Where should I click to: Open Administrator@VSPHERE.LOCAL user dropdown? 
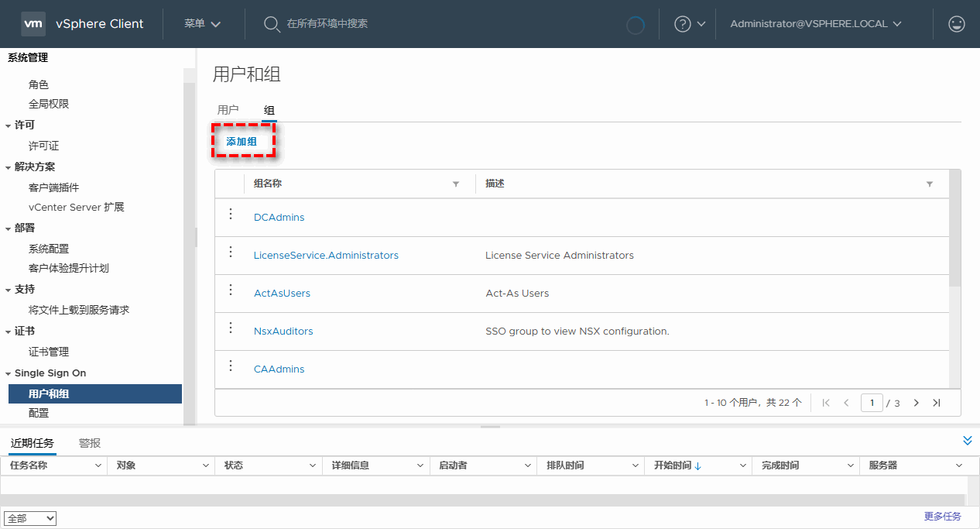tap(816, 24)
